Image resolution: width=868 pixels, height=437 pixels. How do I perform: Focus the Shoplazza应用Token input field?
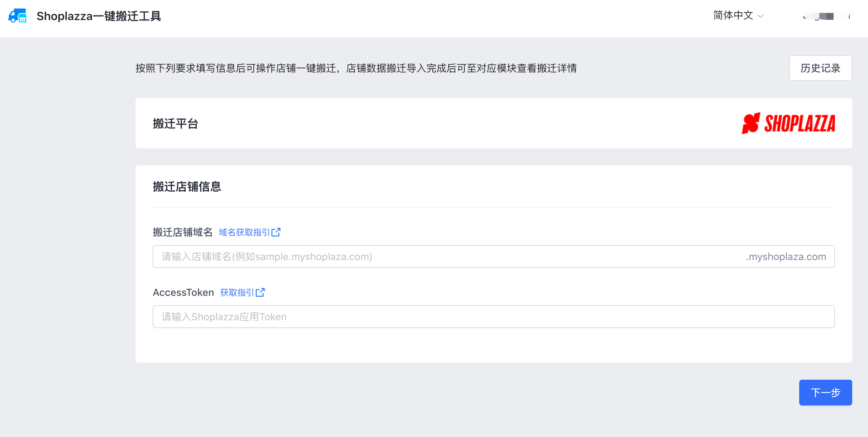coord(493,317)
